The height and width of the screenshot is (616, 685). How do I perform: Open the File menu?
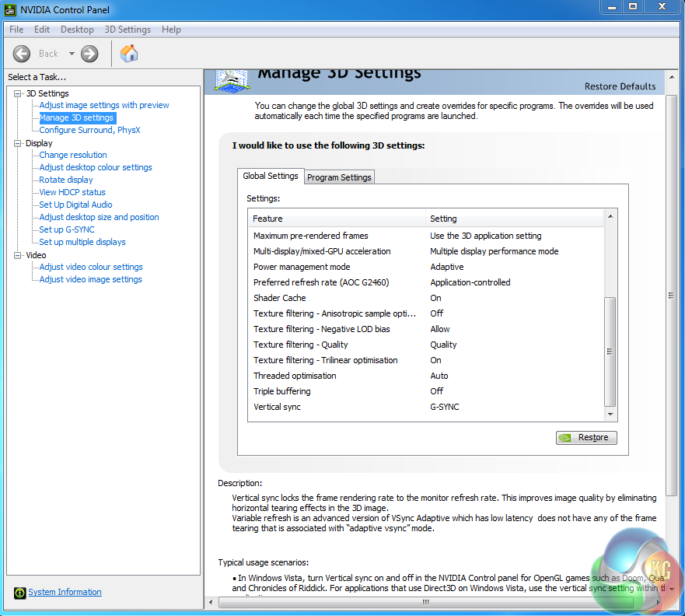[x=16, y=30]
